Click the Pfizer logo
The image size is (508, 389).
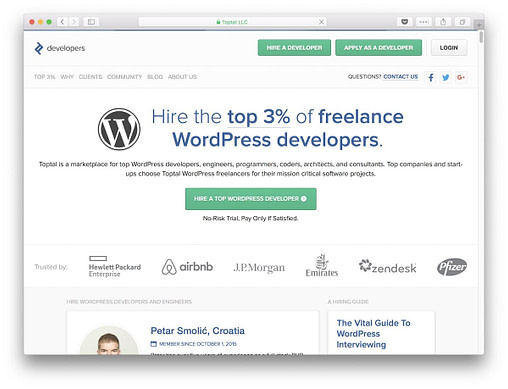pyautogui.click(x=452, y=267)
